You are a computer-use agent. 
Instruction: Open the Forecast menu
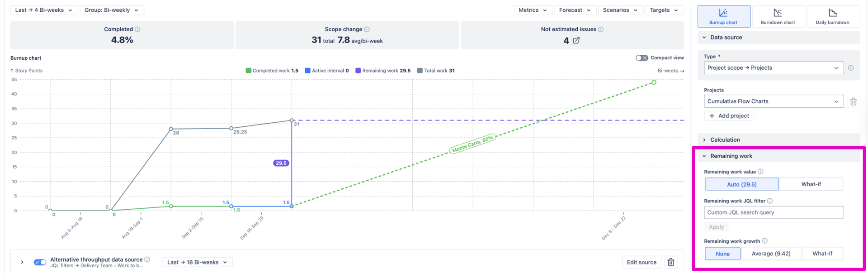click(x=575, y=10)
